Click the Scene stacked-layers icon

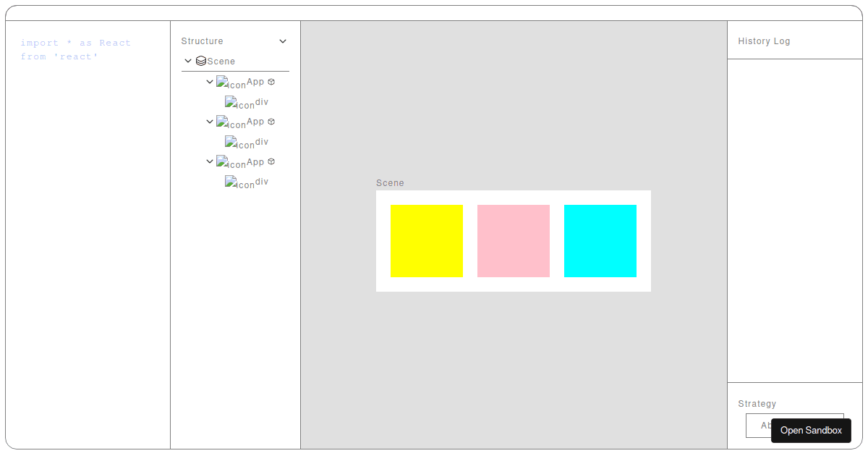[x=200, y=61]
